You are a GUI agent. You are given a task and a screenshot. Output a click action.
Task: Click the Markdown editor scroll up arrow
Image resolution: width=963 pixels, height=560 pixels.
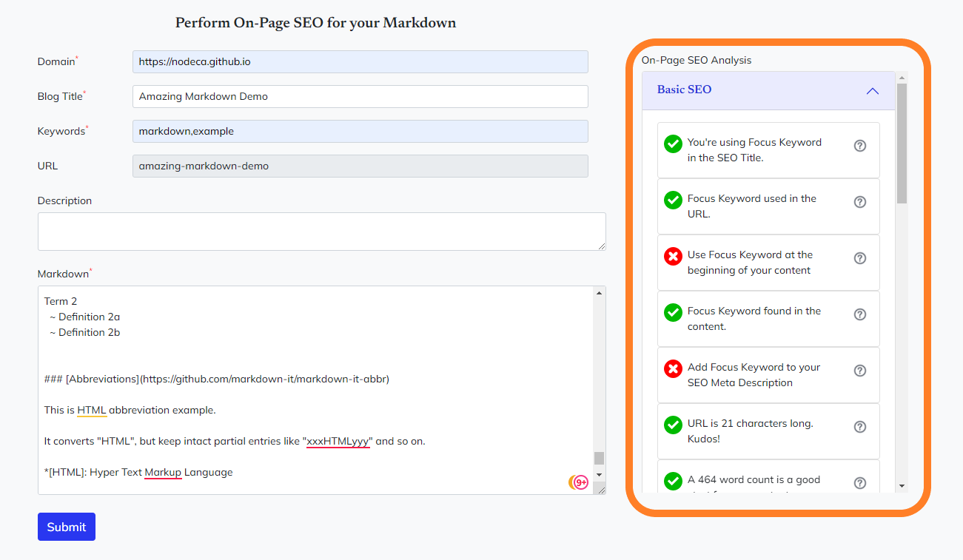[x=599, y=294]
